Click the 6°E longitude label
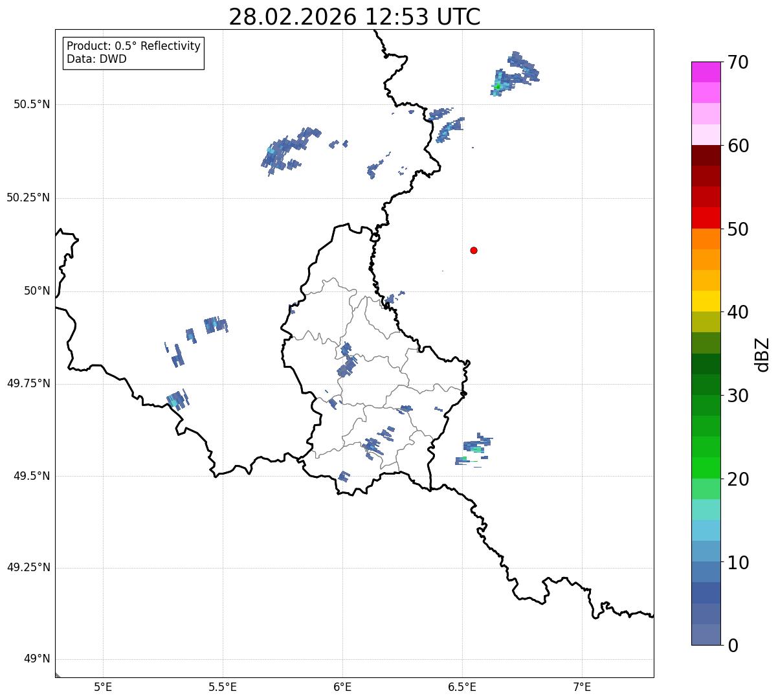The width and height of the screenshot is (778, 700). tap(342, 687)
